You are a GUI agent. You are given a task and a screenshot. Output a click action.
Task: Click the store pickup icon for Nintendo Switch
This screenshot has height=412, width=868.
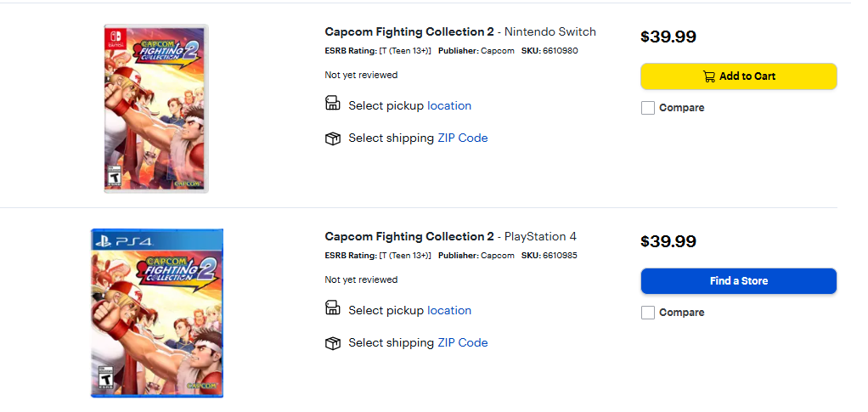click(x=333, y=104)
